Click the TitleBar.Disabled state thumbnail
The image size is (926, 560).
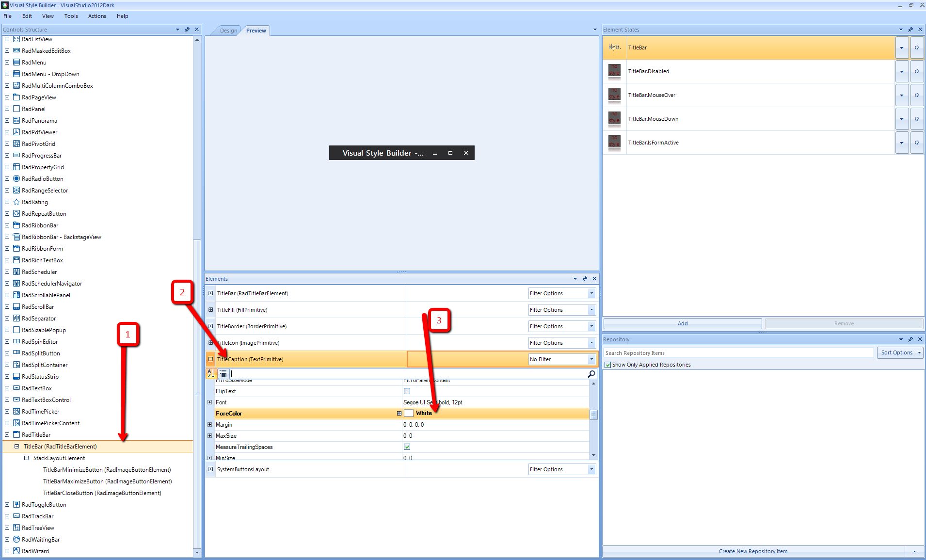click(x=614, y=71)
